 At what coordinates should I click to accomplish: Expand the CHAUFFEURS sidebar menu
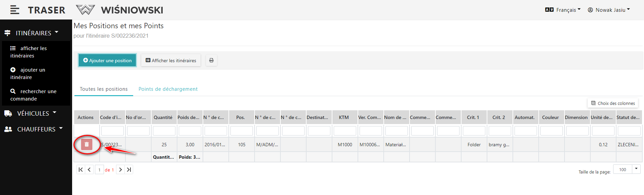[36, 129]
